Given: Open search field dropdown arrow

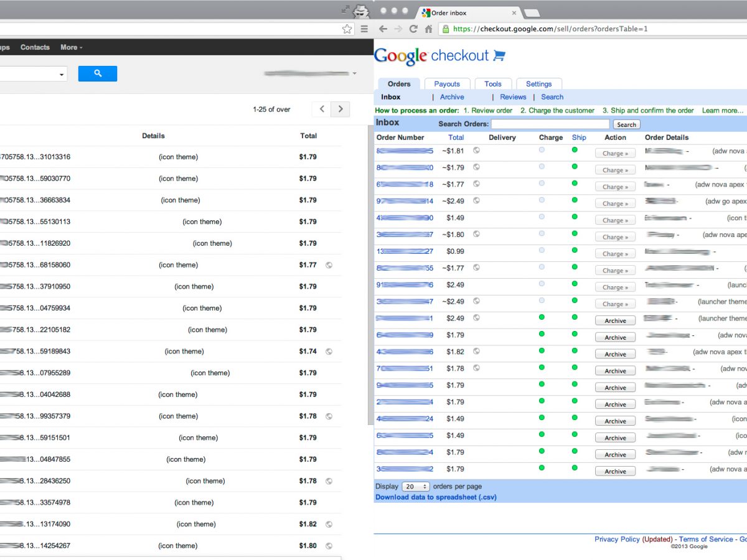Looking at the screenshot, I should pos(62,75).
